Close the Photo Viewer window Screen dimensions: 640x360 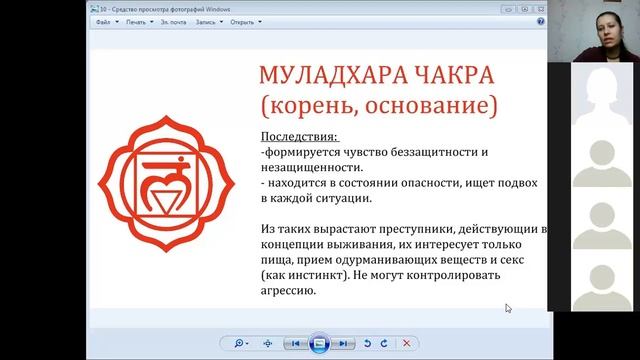(541, 9)
